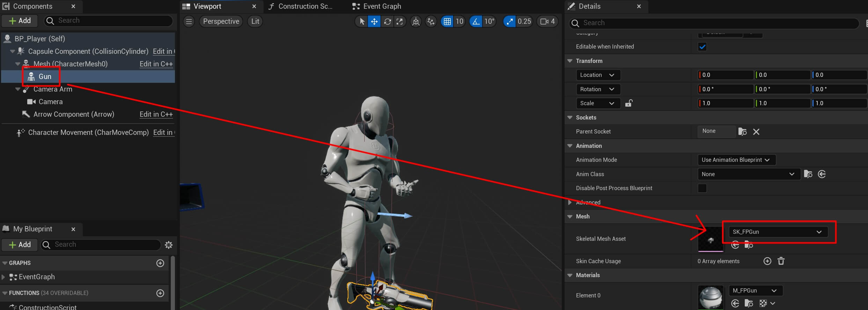The image size is (868, 310).
Task: Add element to Skin Cache Usage array
Action: point(767,261)
